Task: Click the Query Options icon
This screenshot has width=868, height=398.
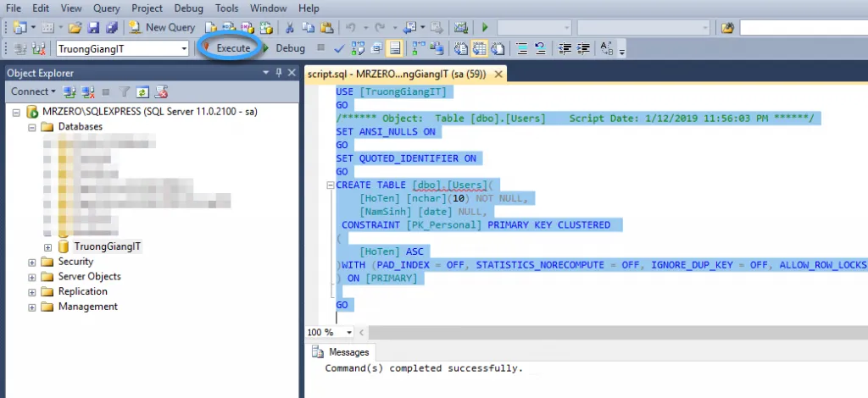Action: [377, 48]
